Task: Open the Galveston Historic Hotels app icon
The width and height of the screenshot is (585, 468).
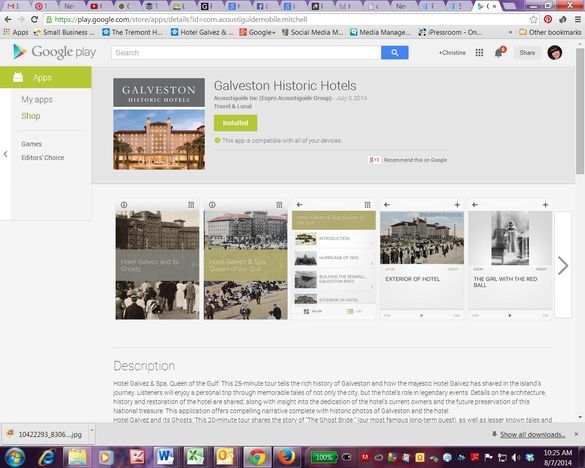Action: coord(159,124)
